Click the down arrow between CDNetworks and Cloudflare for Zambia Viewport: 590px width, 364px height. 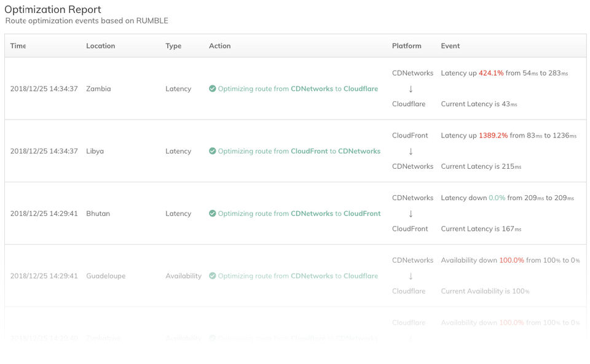[411, 88]
